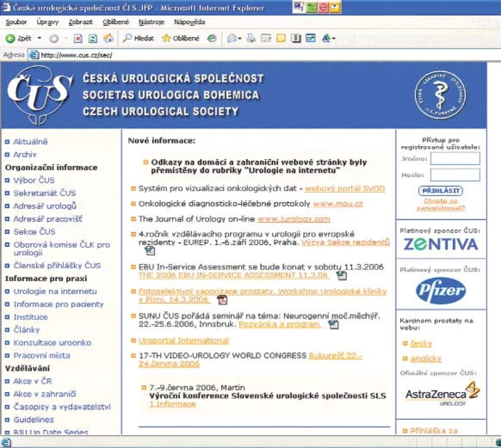Open the 'Bukurešť 22.-24.června 2006' link
Viewport: 501px width, 448px height.
point(250,360)
